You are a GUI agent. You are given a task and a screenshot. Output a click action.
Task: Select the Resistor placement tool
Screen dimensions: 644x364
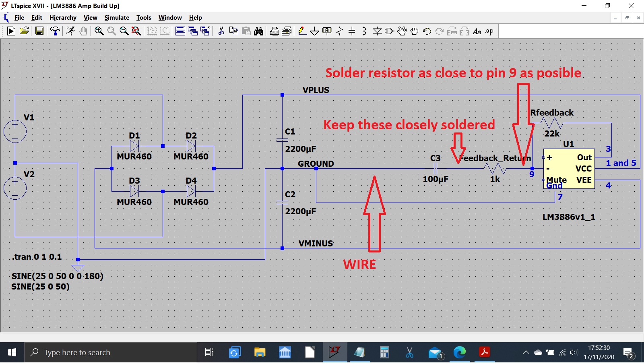pos(340,31)
